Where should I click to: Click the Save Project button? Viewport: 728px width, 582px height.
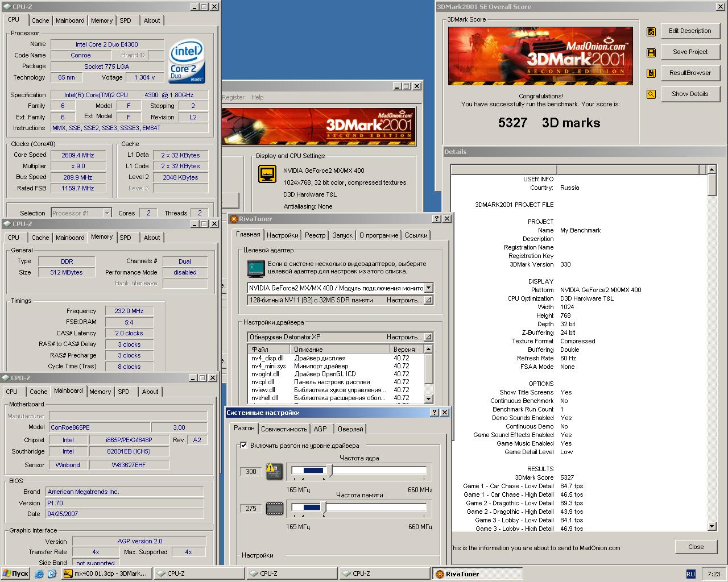[690, 52]
